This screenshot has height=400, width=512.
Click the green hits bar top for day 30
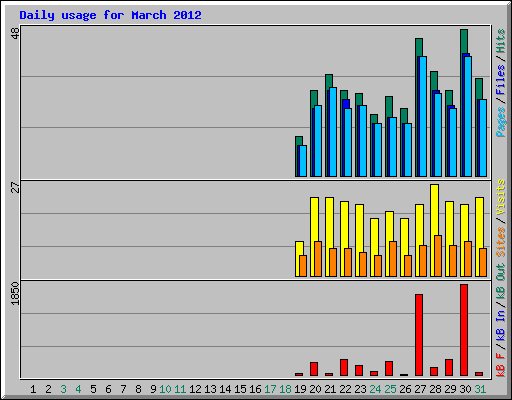(x=464, y=41)
